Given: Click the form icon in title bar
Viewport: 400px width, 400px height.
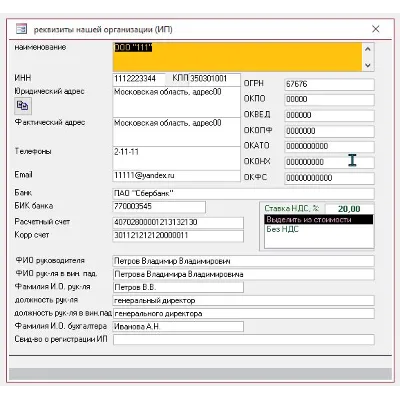Looking at the screenshot, I should [21, 29].
